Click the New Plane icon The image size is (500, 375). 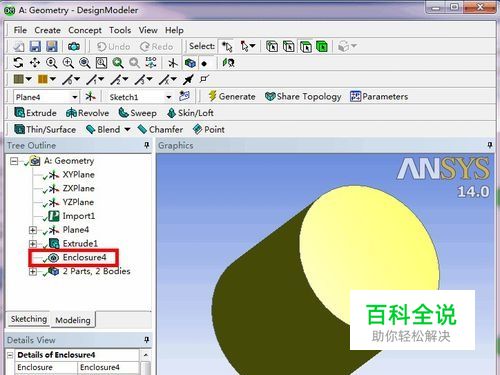click(x=90, y=97)
